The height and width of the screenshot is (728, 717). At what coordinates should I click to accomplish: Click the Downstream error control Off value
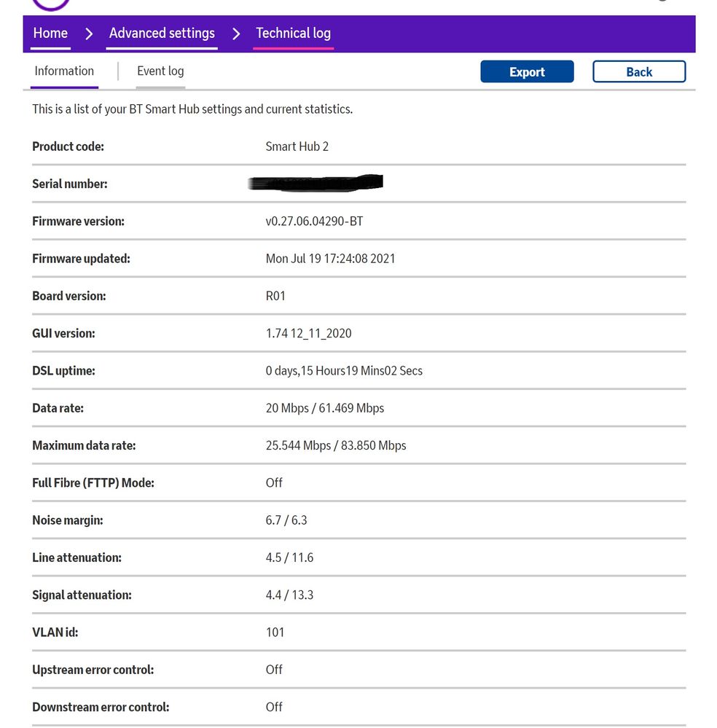[x=274, y=707]
